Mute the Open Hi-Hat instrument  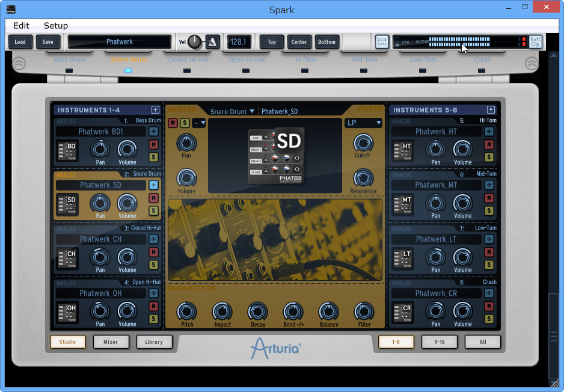[x=153, y=306]
